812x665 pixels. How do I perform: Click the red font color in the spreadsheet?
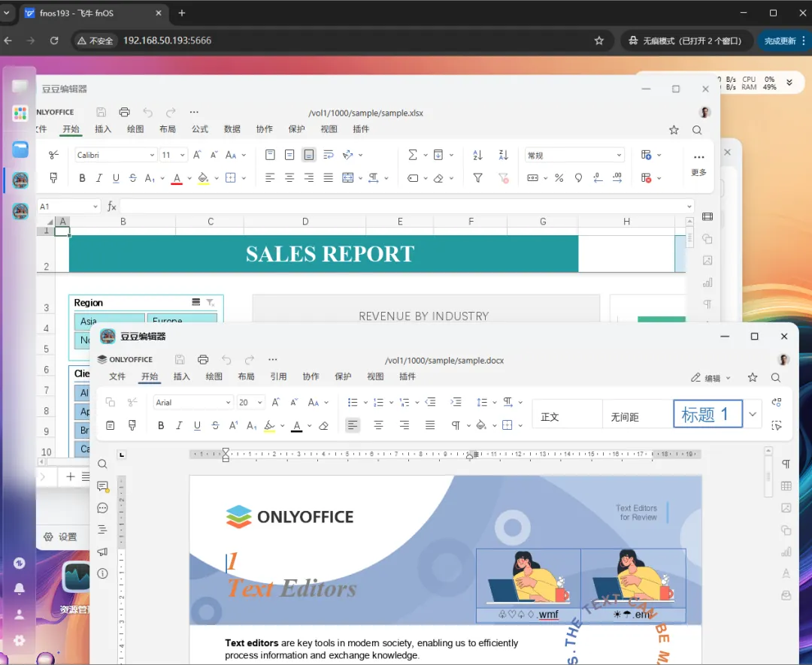point(177,178)
